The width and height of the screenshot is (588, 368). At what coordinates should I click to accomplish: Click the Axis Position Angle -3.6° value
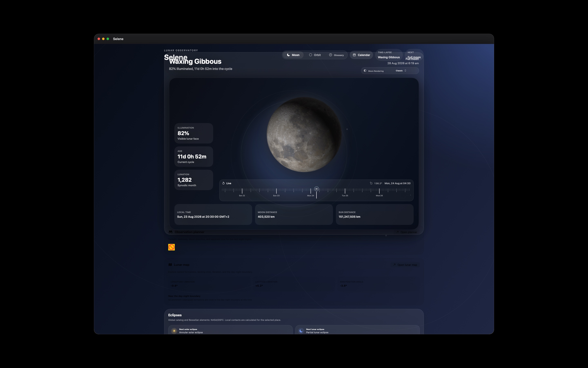click(343, 286)
